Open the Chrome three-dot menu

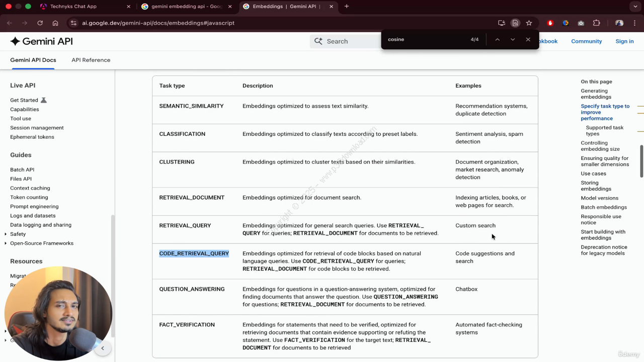click(x=635, y=23)
